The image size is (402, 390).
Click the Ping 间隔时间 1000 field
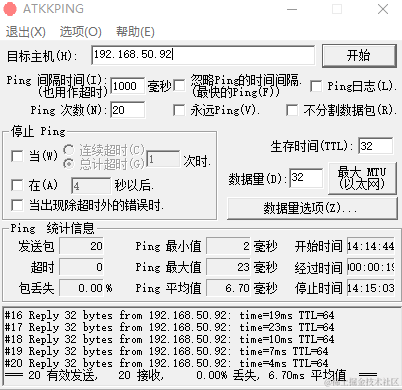[x=128, y=86]
